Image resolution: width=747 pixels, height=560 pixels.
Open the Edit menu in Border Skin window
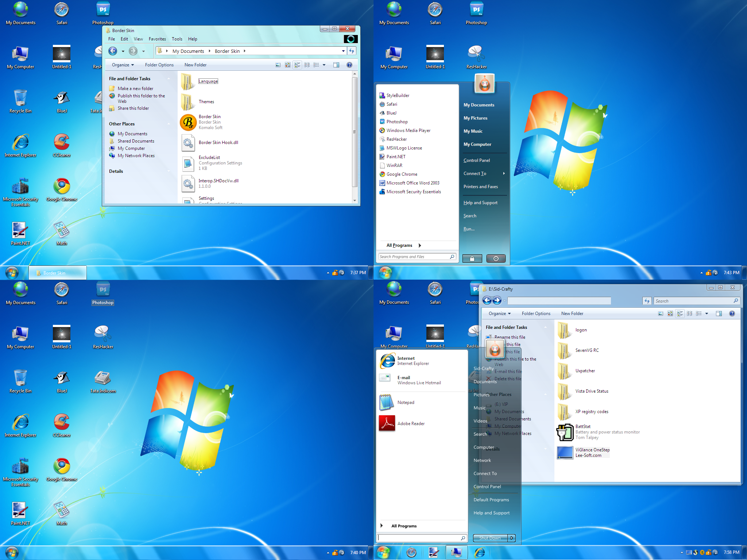(x=124, y=39)
